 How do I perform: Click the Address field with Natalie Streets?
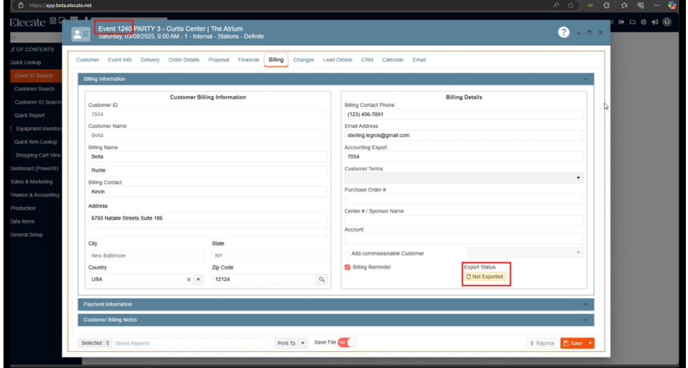[208, 218]
